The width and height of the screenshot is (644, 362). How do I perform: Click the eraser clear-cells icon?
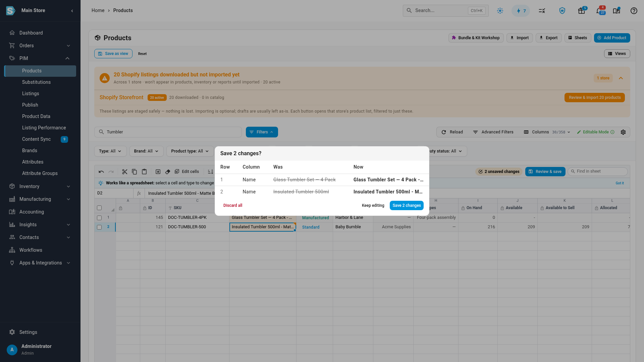(168, 172)
